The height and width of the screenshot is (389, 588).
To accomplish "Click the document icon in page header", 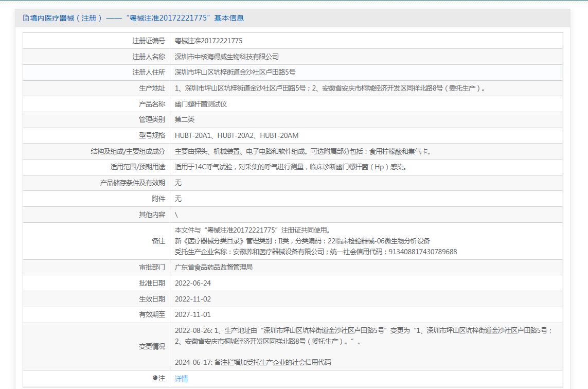I will pyautogui.click(x=26, y=18).
